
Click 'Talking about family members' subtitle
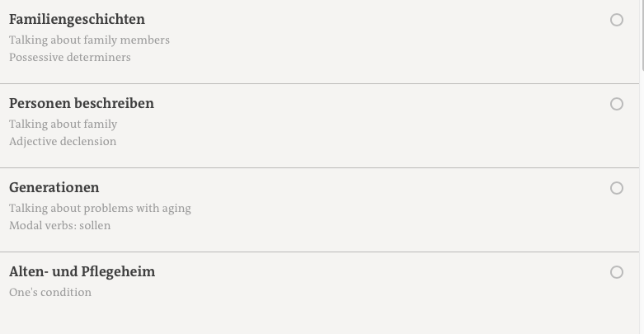[89, 40]
